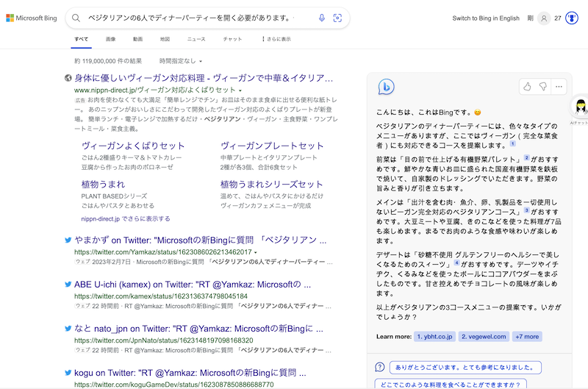Open なと nato_jpn Twitter result title
The height and width of the screenshot is (389, 588).
[x=198, y=329]
